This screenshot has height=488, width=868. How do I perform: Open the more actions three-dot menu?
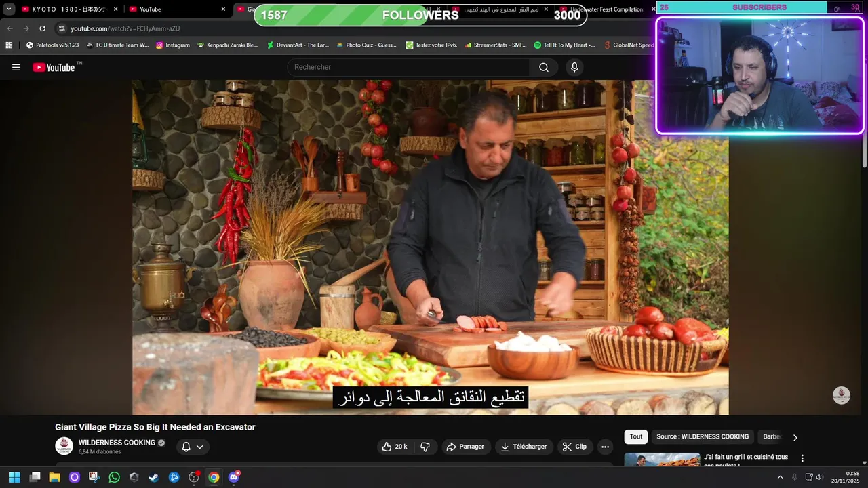coord(605,447)
